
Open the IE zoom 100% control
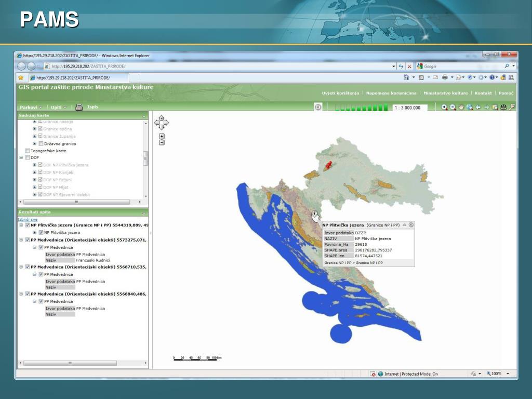[498, 374]
